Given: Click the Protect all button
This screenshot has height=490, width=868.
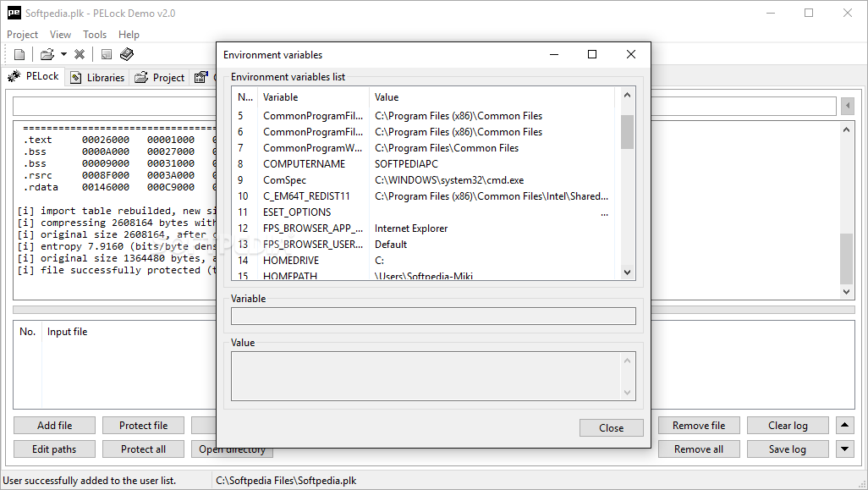Looking at the screenshot, I should [x=143, y=449].
